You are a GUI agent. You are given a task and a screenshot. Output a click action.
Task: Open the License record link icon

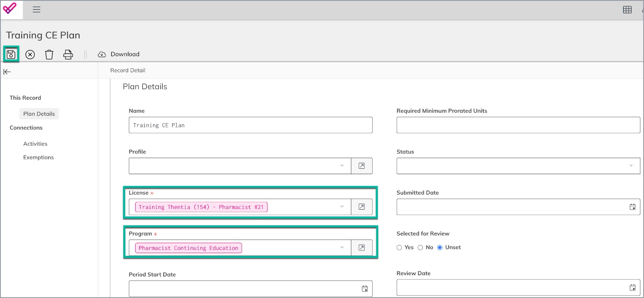point(362,207)
